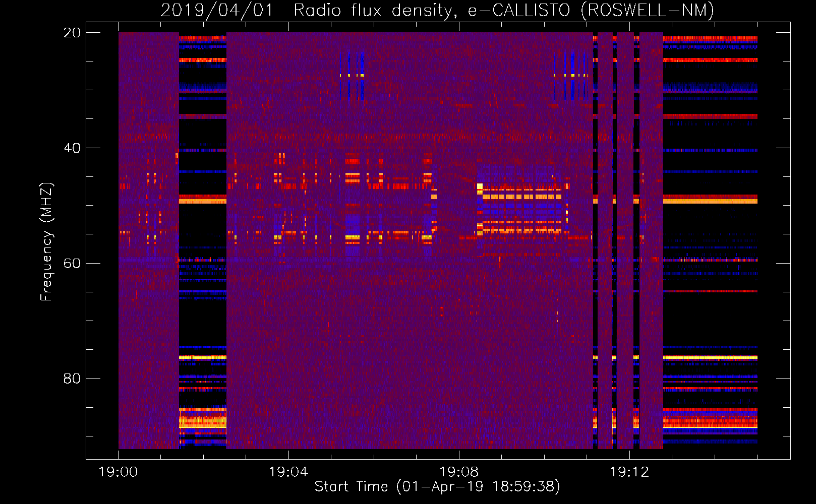Click the '19:08' time tick label
Image resolution: width=816 pixels, height=504 pixels.
(x=459, y=472)
